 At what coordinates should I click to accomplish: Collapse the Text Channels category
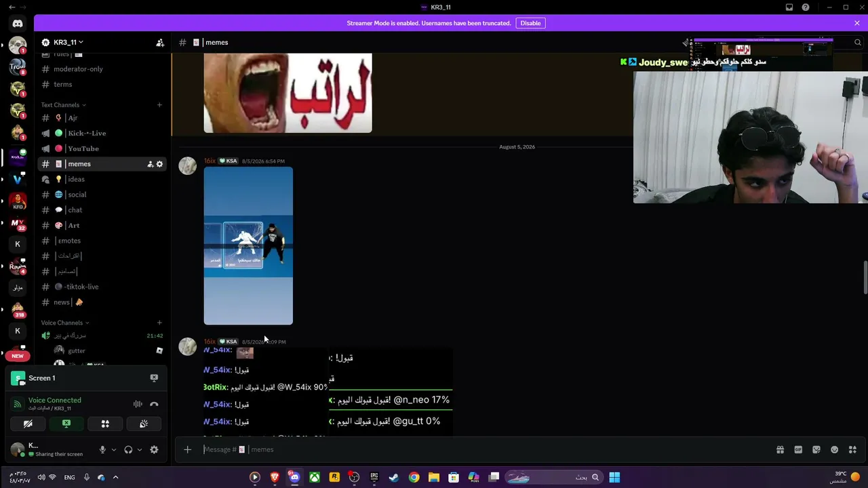[x=64, y=105]
